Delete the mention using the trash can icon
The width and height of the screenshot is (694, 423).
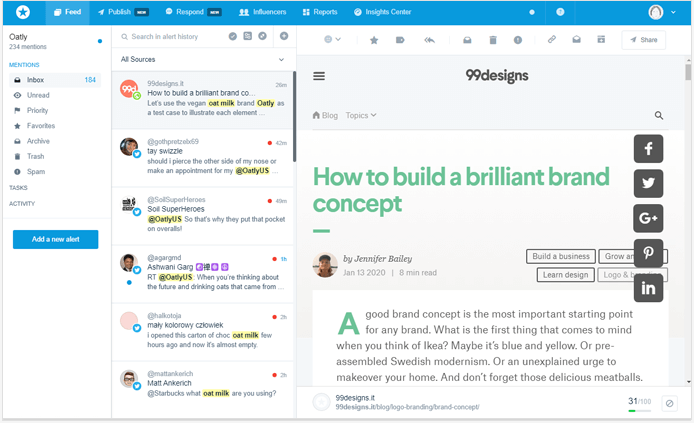[493, 40]
